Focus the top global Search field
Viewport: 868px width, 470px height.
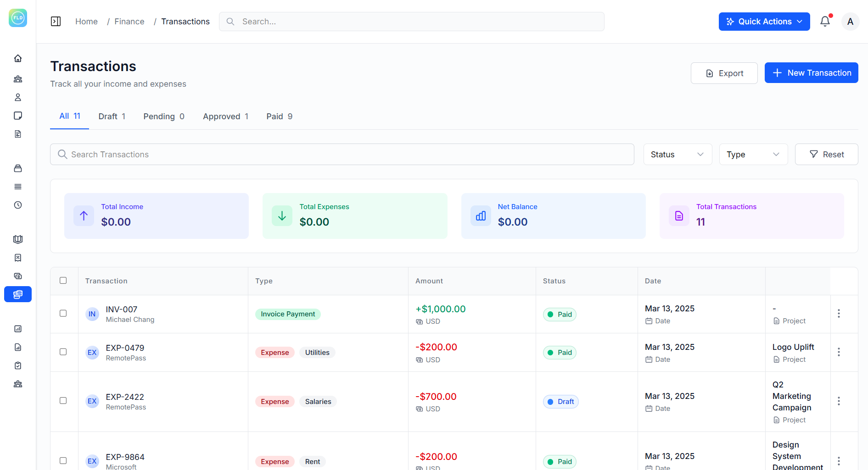coord(412,22)
